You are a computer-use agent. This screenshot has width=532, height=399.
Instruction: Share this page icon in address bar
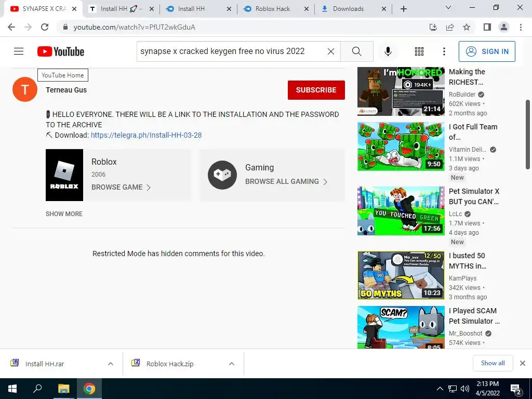[x=450, y=27]
